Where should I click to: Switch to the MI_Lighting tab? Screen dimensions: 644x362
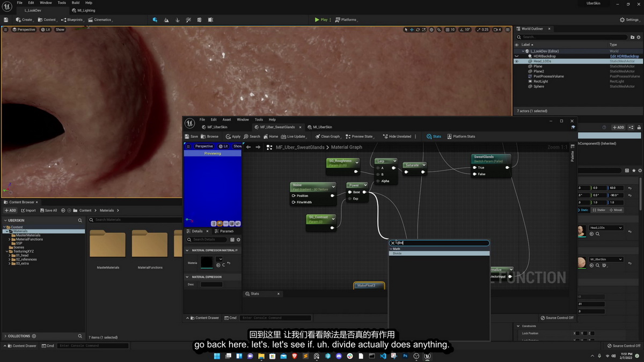click(x=83, y=11)
